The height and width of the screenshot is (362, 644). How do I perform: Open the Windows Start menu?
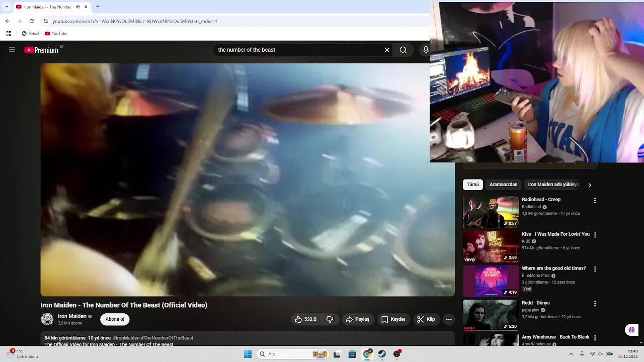248,354
